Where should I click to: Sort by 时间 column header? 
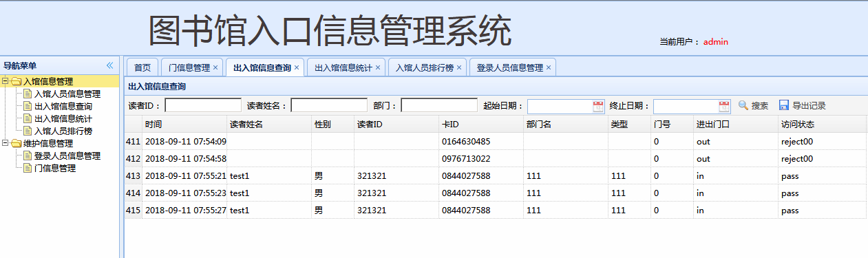(184, 125)
